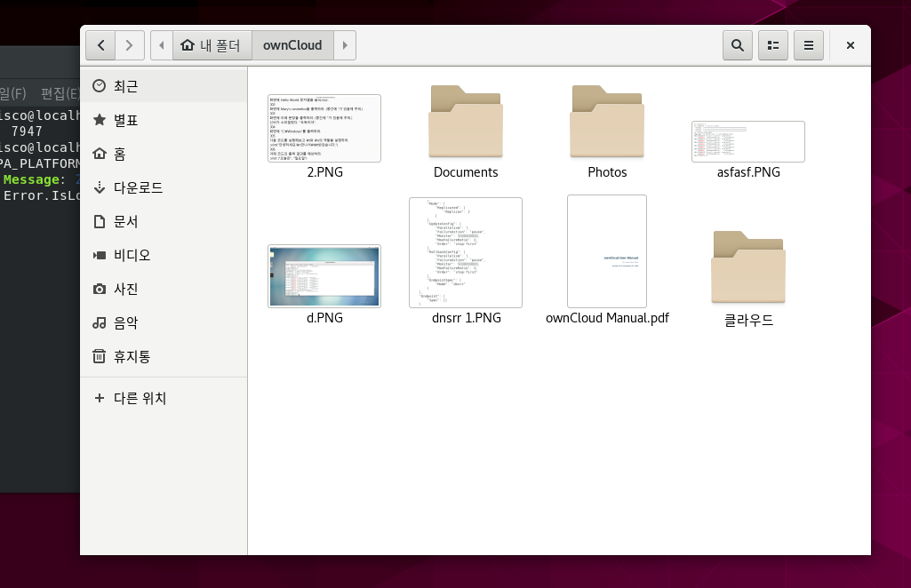
Task: Select the 휴지통 sidebar entry text
Action: pyautogui.click(x=132, y=356)
